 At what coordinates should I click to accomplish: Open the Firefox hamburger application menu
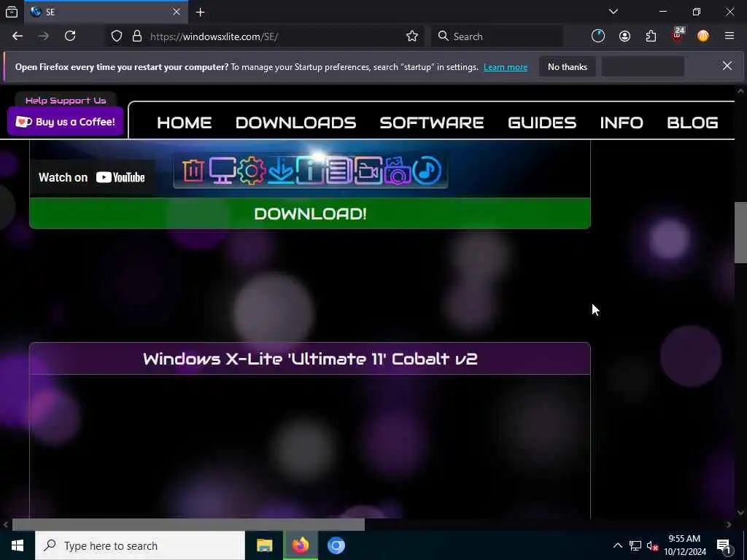pyautogui.click(x=729, y=36)
